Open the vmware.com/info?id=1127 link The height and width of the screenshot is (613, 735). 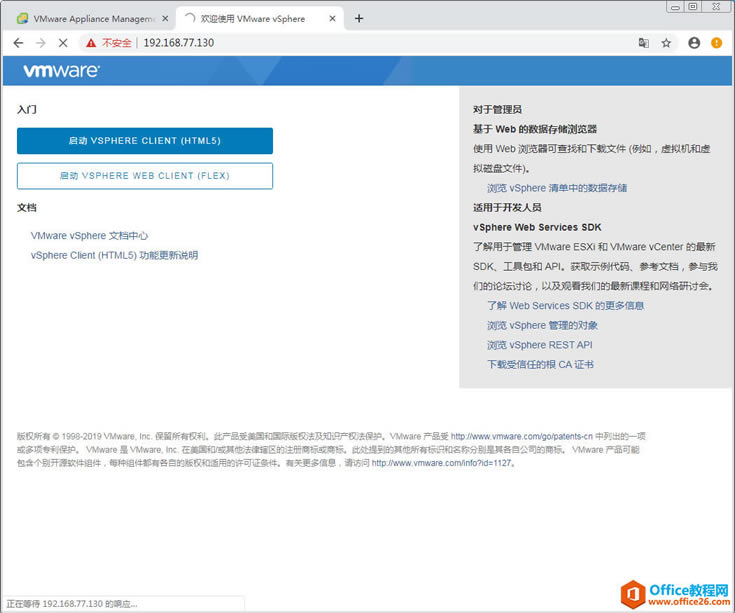tap(441, 463)
